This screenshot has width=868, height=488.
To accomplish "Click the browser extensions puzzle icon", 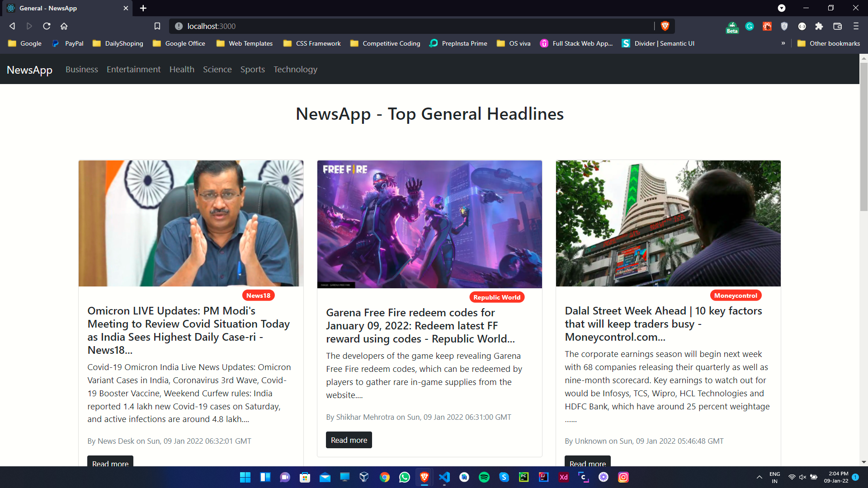I will coord(820,26).
